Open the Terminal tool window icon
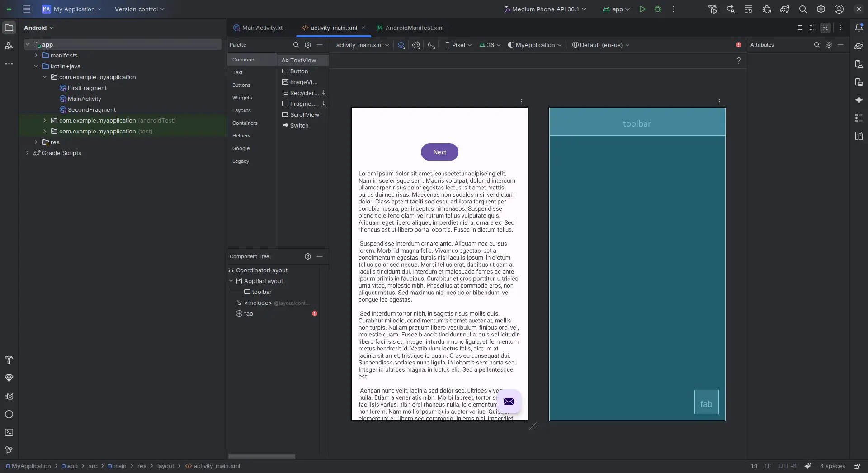This screenshot has width=868, height=473. (9, 433)
